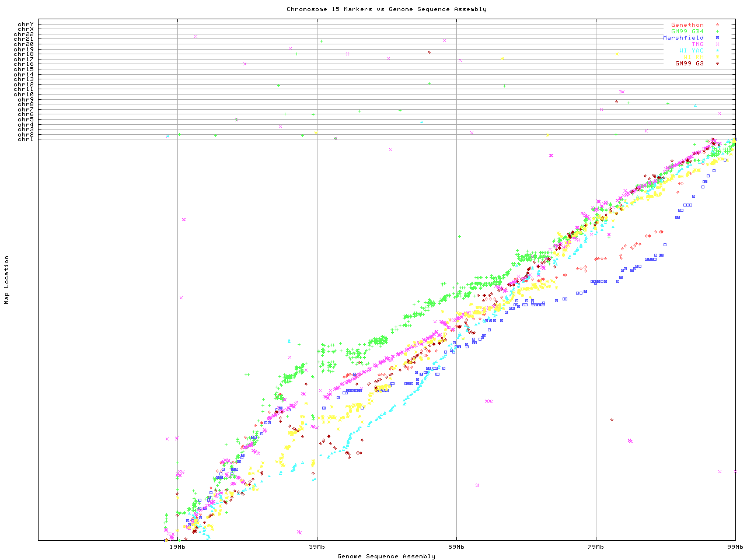The height and width of the screenshot is (560, 747).
Task: Click the chart title 'Chromosome 15 Markers vs Genome Sequence Assembly'
Action: pyautogui.click(x=386, y=9)
